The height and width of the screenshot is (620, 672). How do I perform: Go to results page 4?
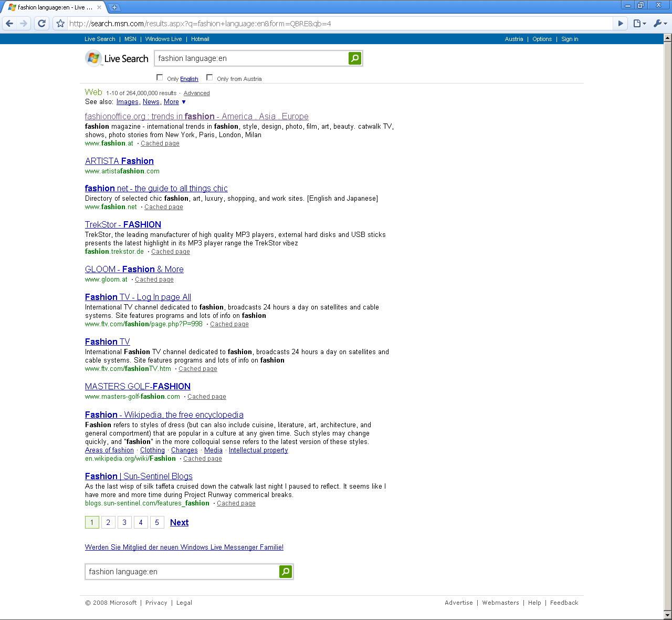tap(141, 522)
